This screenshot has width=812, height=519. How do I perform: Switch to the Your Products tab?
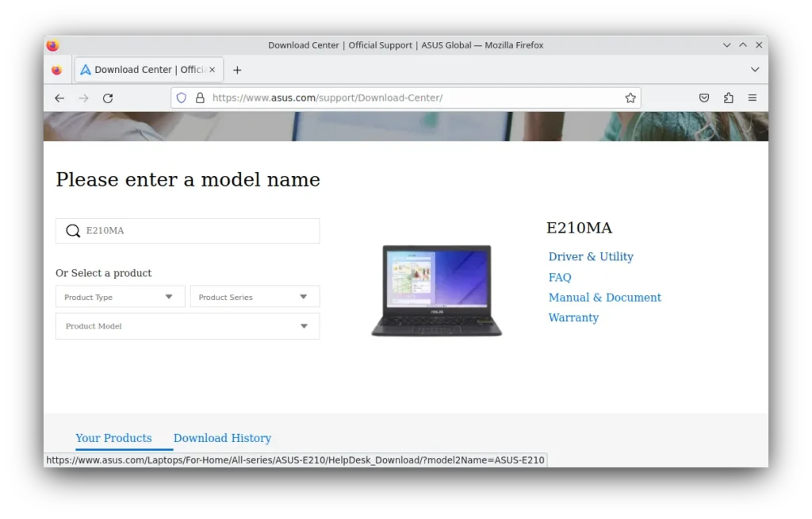tap(113, 438)
